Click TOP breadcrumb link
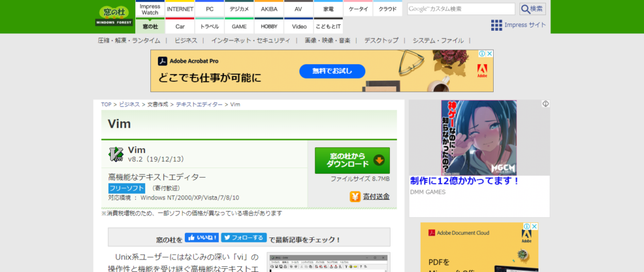Image resolution: width=644 pixels, height=272 pixels. pos(106,105)
